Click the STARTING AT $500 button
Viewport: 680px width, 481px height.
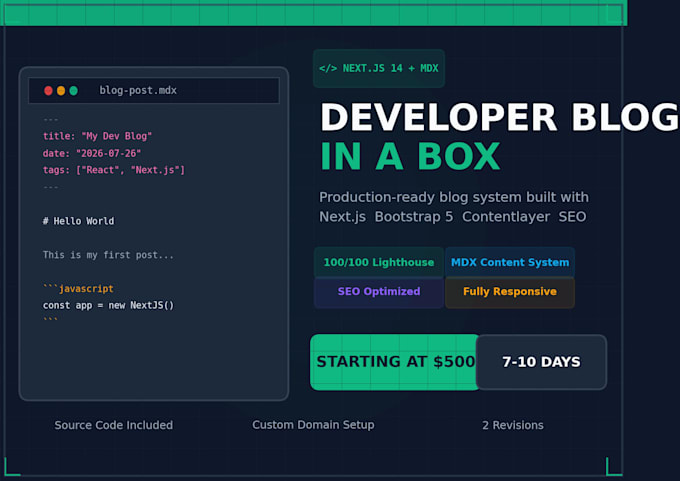point(395,362)
